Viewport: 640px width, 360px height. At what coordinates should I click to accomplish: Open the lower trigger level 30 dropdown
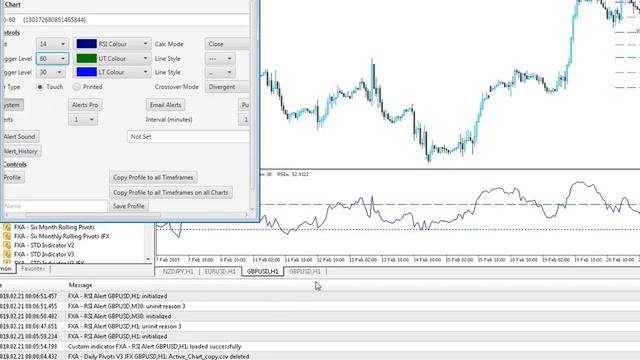click(x=51, y=72)
